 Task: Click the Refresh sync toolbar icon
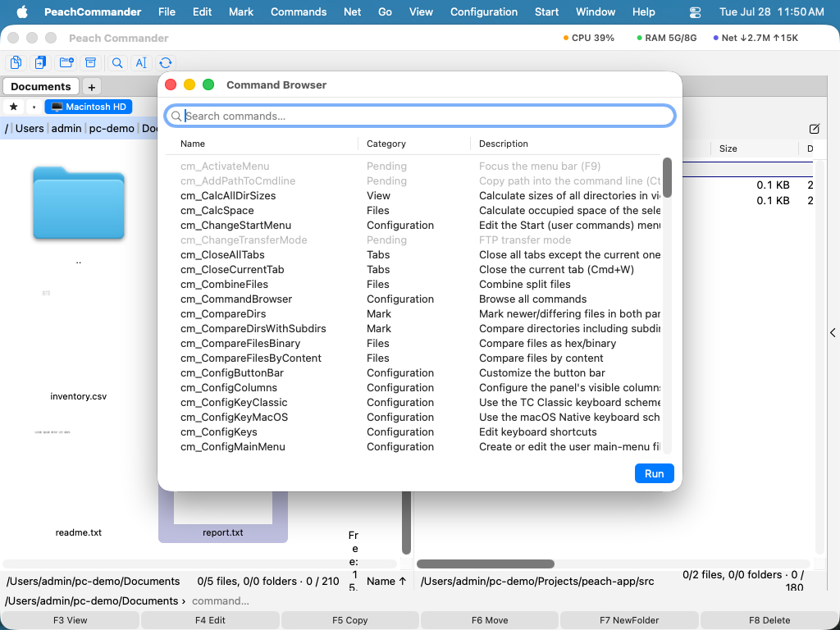(x=166, y=62)
